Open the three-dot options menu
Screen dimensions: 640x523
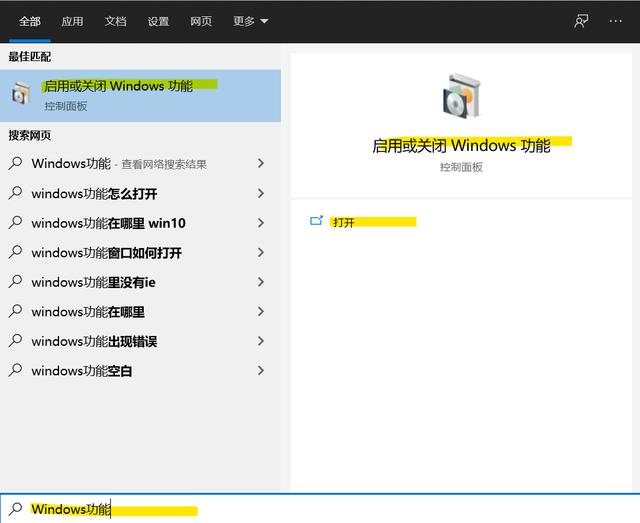click(x=616, y=21)
